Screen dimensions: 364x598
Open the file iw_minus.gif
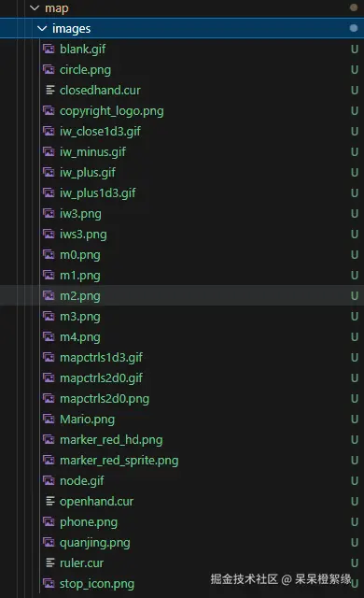[x=93, y=152]
